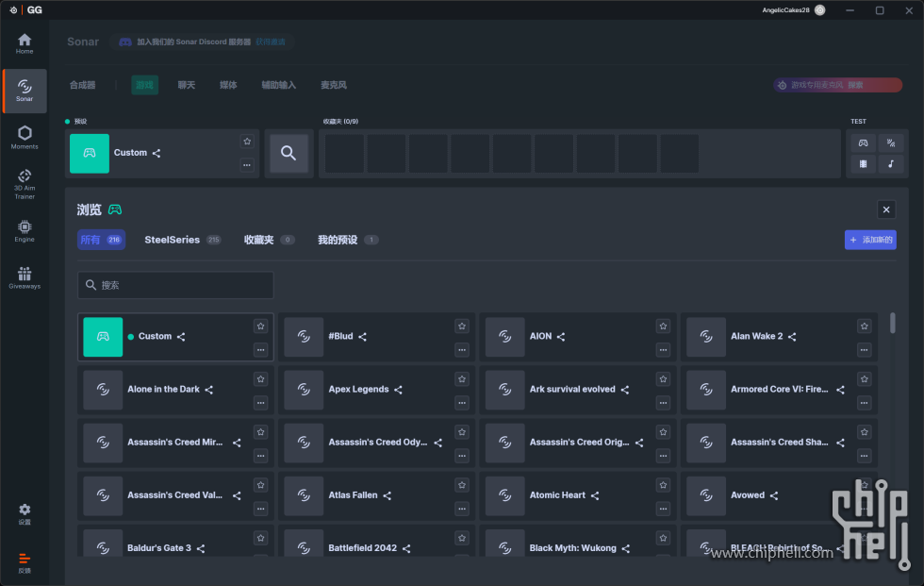
Task: Share the Black Myth: Wukong preset
Action: coord(626,549)
